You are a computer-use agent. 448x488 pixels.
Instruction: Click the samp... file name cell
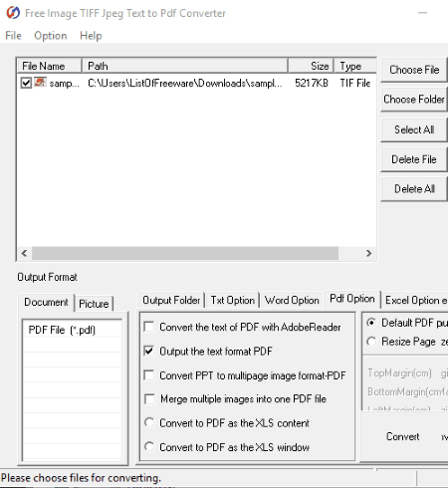[x=64, y=84]
